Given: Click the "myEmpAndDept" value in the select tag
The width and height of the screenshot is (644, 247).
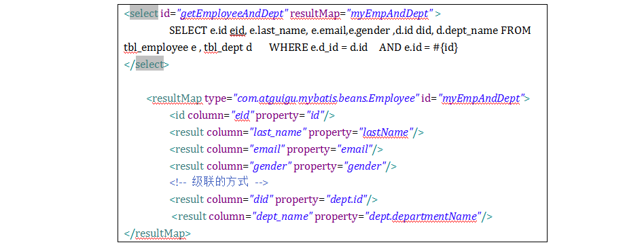Looking at the screenshot, I should 390,14.
